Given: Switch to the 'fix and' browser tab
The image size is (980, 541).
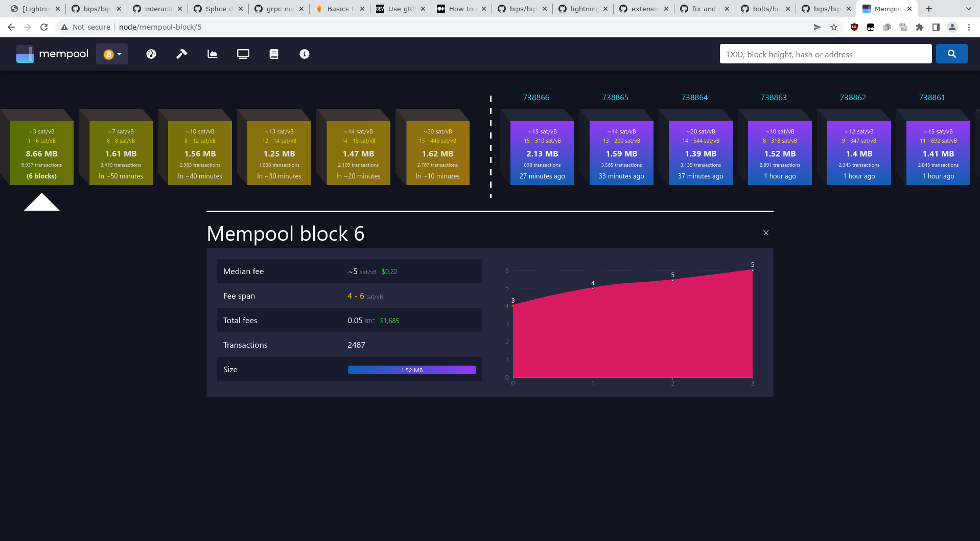Looking at the screenshot, I should 704,9.
